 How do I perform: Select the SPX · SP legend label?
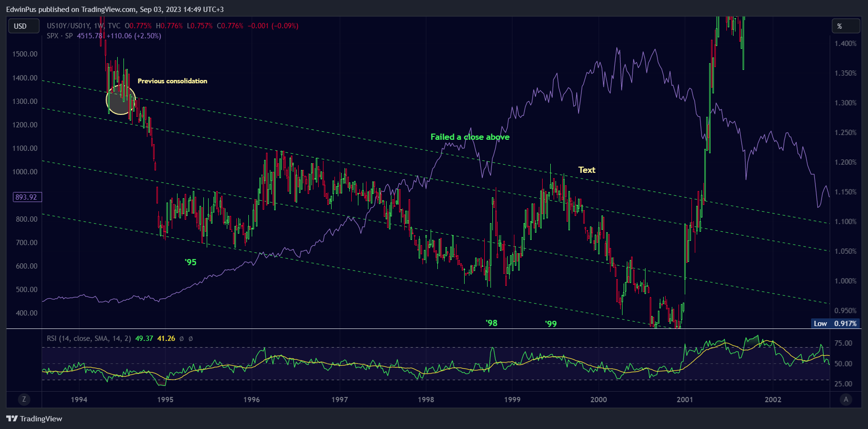60,36
